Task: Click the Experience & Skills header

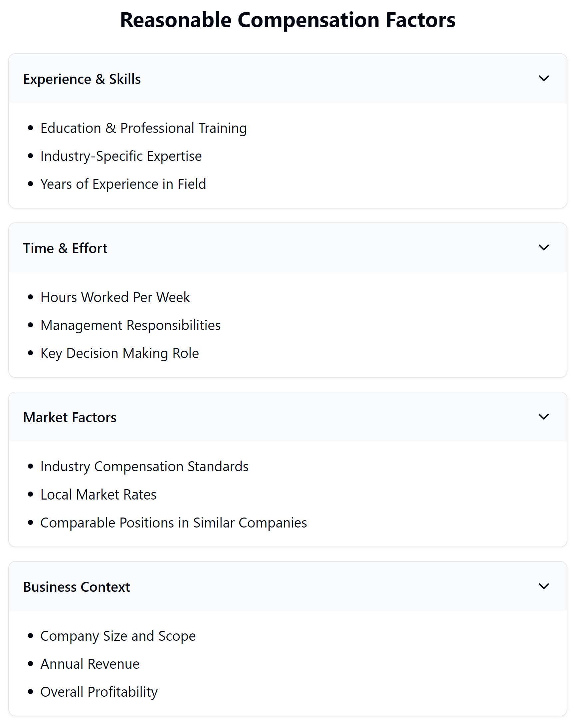Action: click(x=82, y=79)
